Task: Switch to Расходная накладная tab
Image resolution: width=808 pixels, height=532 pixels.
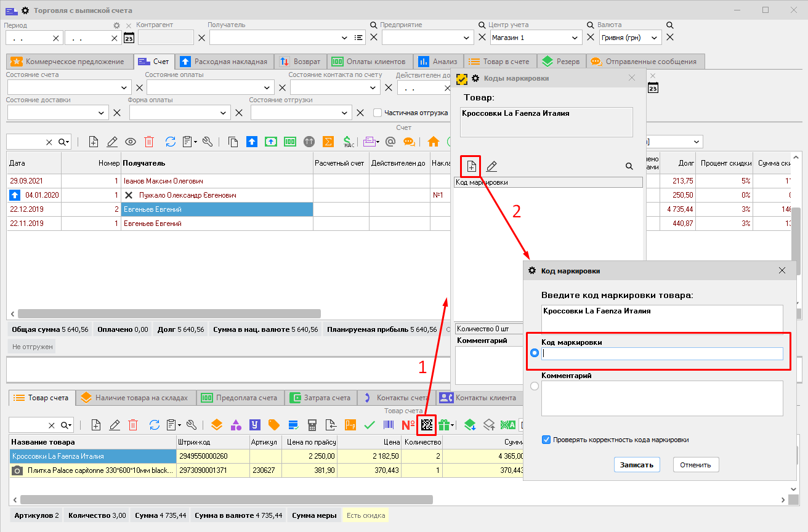Action: [x=224, y=62]
